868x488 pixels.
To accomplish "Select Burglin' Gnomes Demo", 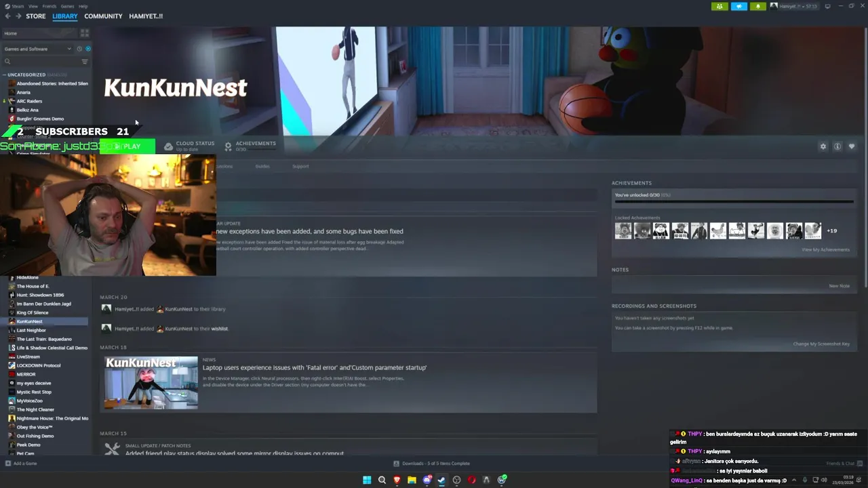I will pos(40,119).
